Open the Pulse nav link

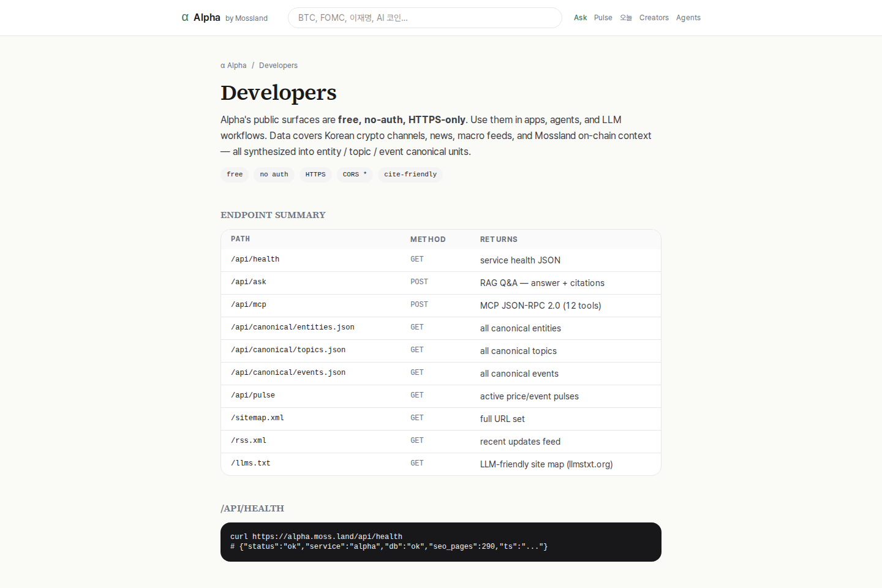click(x=603, y=18)
